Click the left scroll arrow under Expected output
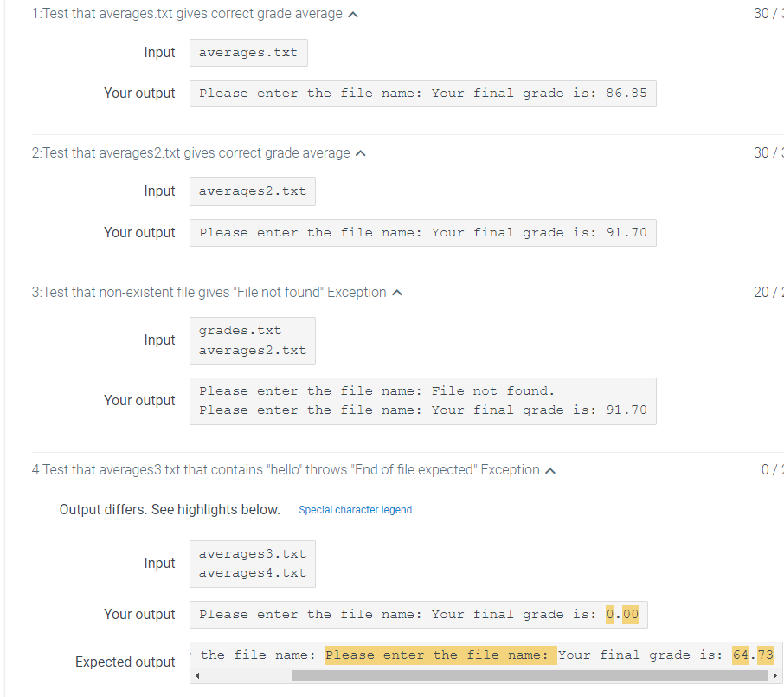Screen dimensions: 784x697 click(x=199, y=674)
